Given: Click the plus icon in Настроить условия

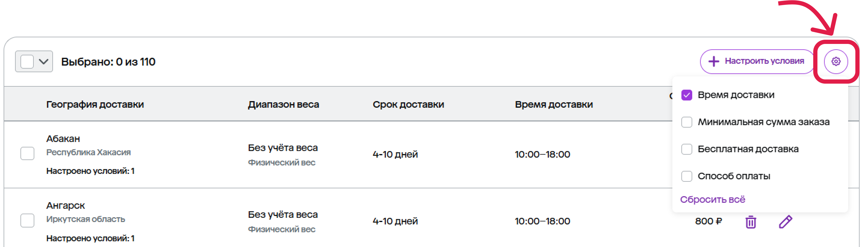Looking at the screenshot, I should click(x=713, y=61).
